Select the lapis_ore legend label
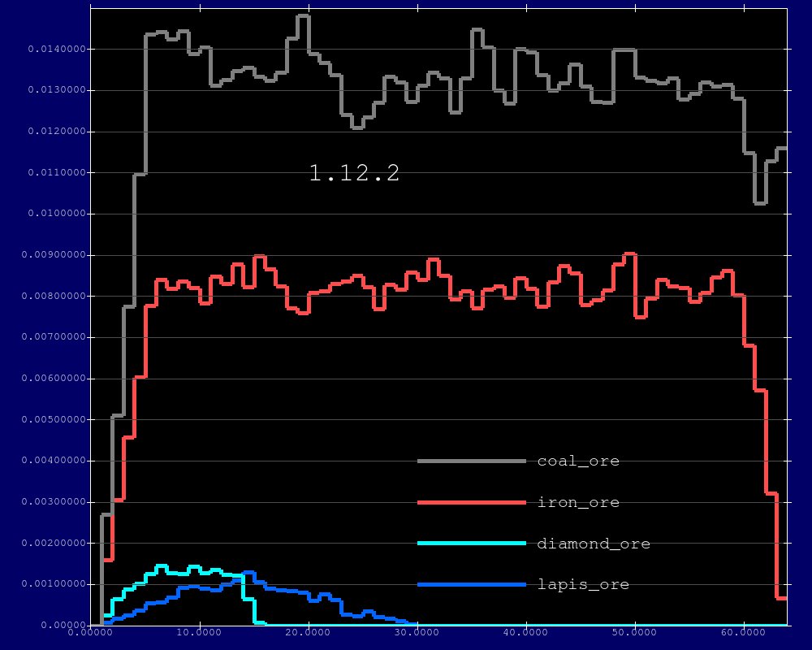This screenshot has height=650, width=812. tap(583, 584)
